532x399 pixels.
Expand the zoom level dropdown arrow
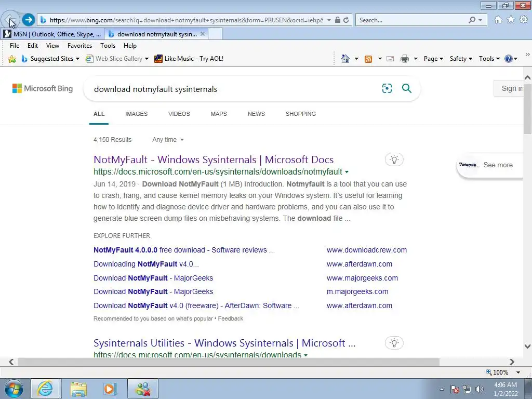pos(518,372)
